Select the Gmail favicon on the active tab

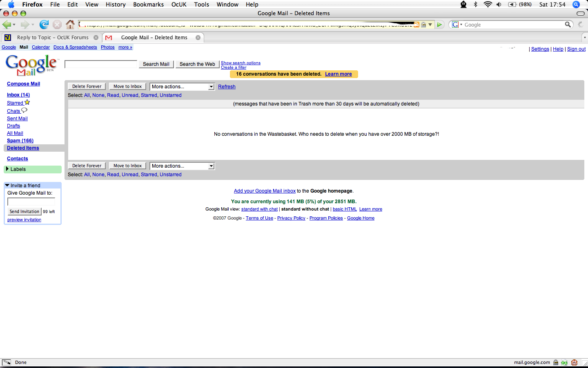[x=109, y=38]
